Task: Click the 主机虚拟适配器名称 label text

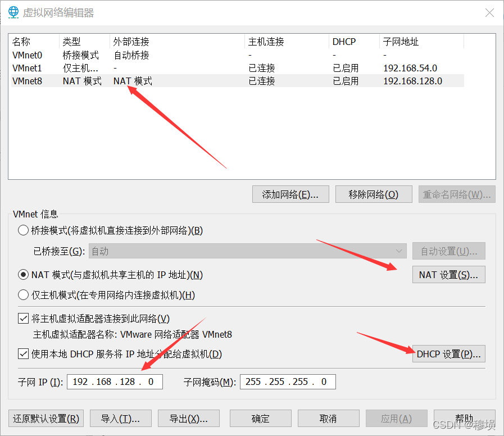Action: coord(75,334)
